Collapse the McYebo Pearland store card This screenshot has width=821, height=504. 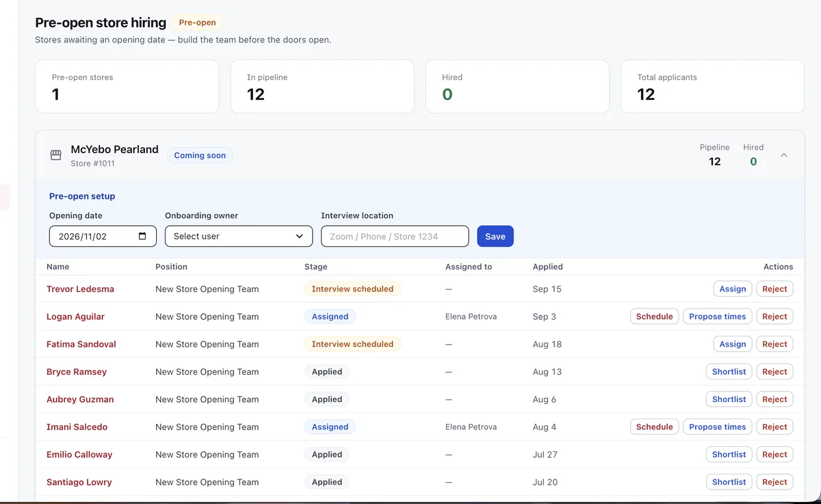click(x=784, y=155)
